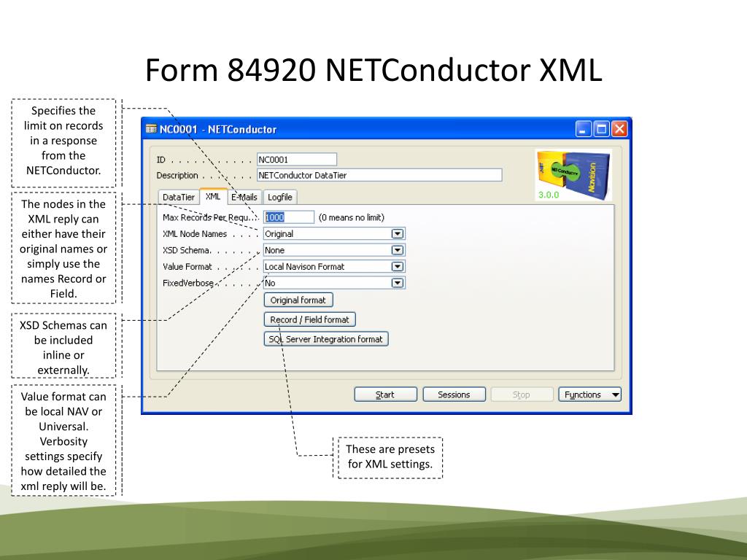The width and height of the screenshot is (747, 560).
Task: Click the NETConductor Navision logo image
Action: pyautogui.click(x=573, y=175)
